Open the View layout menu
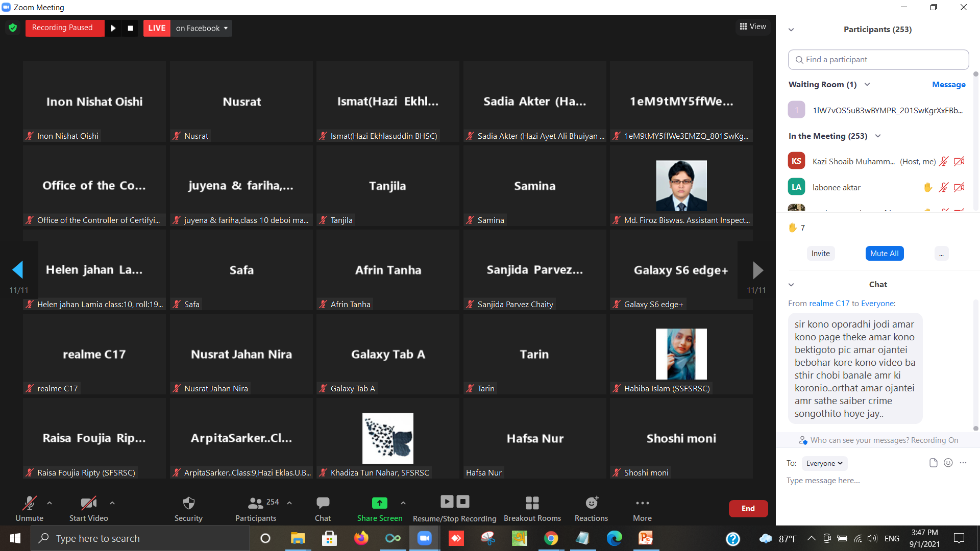Image resolution: width=980 pixels, height=551 pixels. click(753, 27)
